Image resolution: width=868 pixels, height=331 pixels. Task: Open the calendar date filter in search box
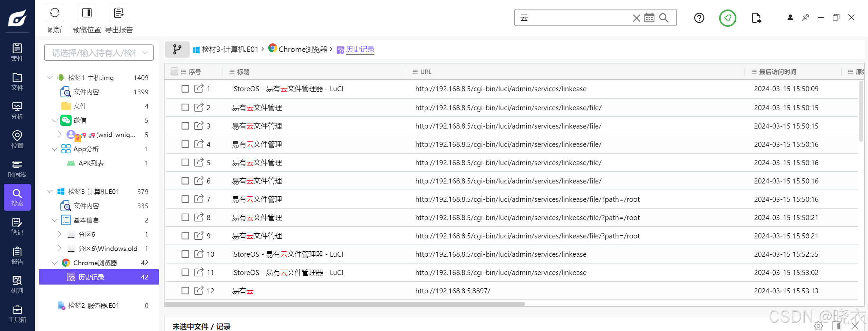649,18
